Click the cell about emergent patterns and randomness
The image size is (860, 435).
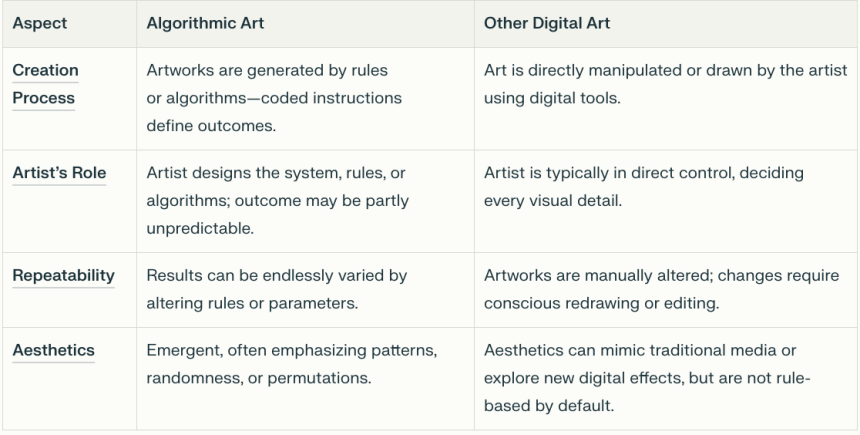[x=305, y=379]
